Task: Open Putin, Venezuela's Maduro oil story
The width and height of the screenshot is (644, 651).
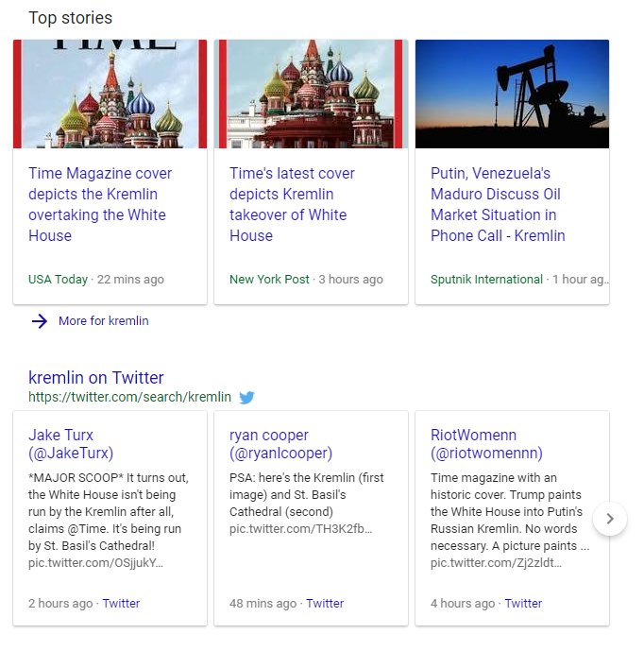Action: pyautogui.click(x=498, y=204)
